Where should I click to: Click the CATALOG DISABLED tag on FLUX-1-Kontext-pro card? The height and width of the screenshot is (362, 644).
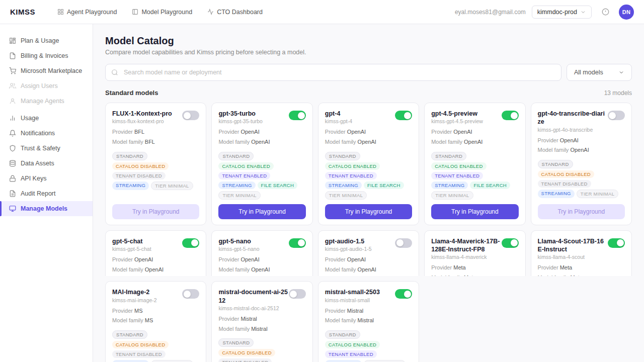[x=140, y=166]
